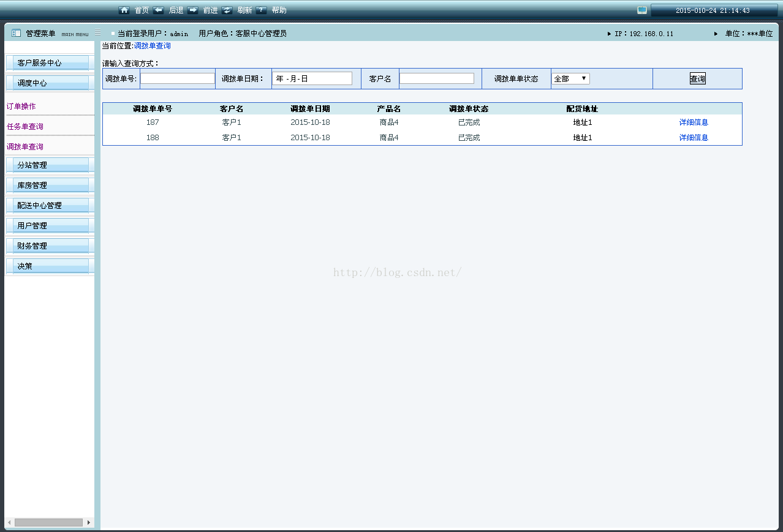Viewport: 783px width, 532px height.
Task: Open 详细信息 for order 187
Action: pos(694,122)
